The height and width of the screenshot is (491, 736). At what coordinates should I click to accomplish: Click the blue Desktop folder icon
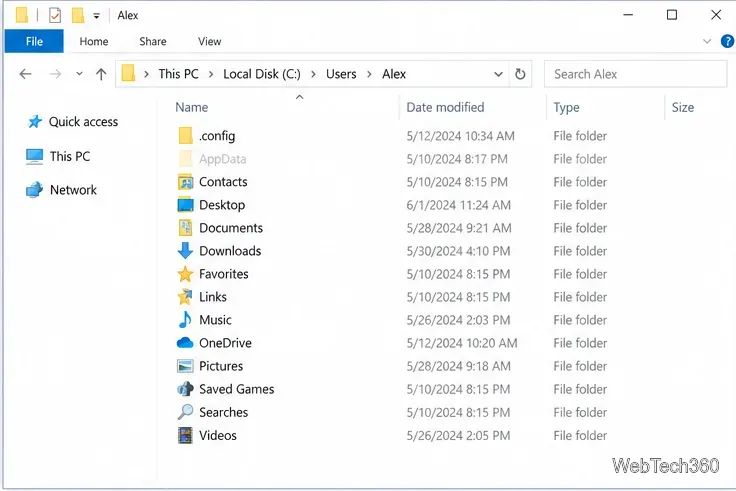pos(185,205)
